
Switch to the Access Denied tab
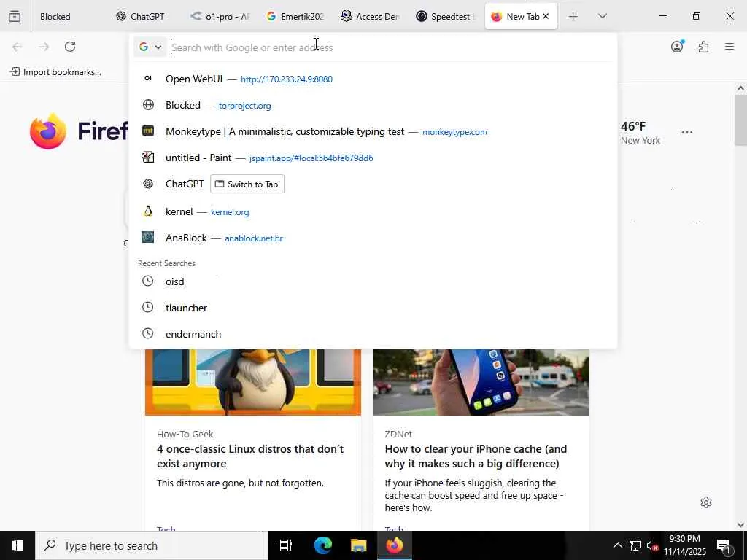371,16
